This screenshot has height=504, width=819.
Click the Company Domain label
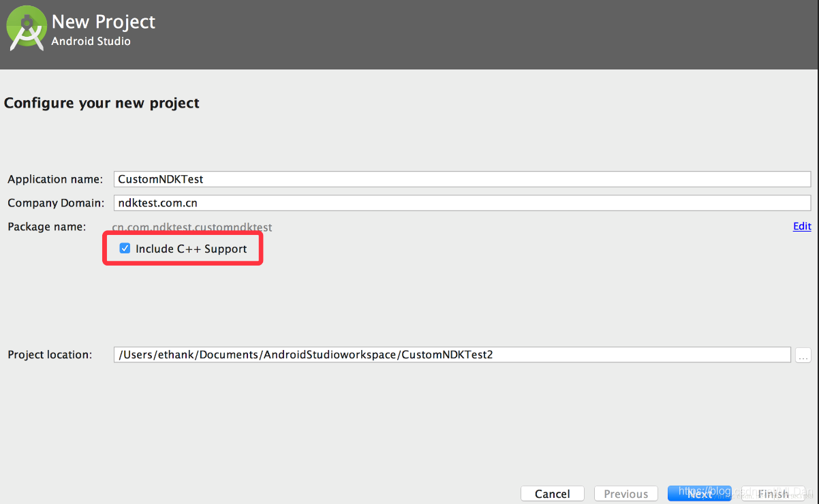[x=56, y=203]
